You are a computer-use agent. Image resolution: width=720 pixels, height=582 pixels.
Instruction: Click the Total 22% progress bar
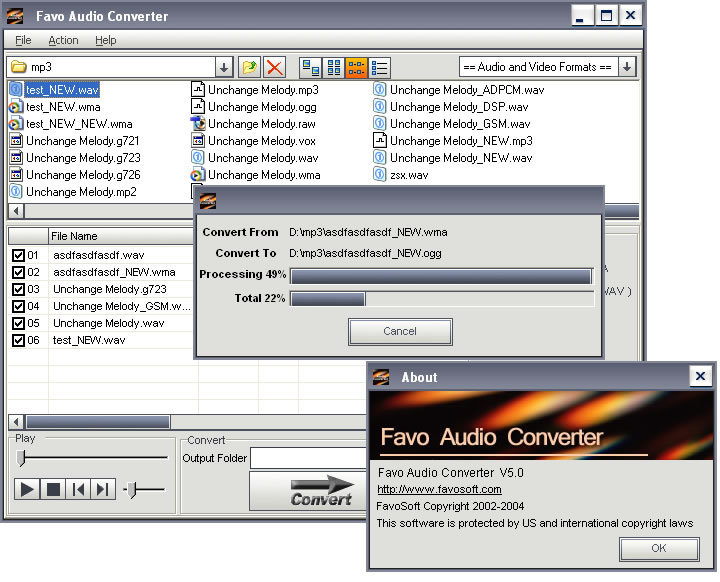pyautogui.click(x=442, y=299)
